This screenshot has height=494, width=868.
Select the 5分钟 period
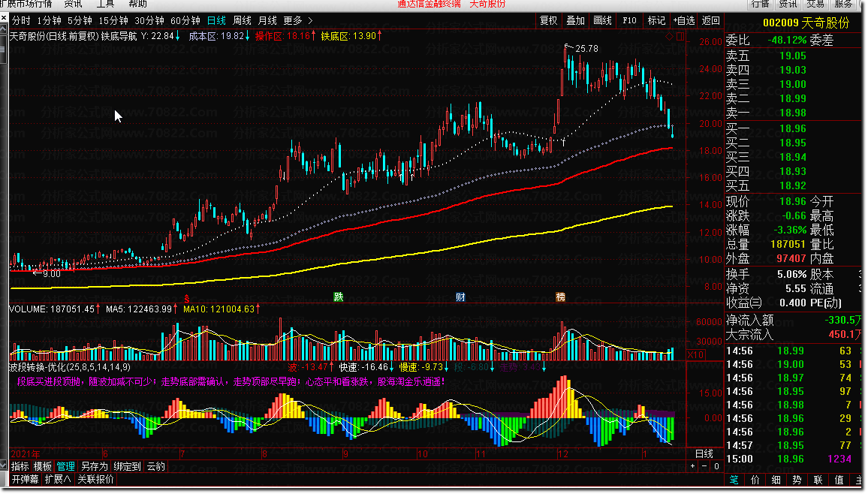[80, 20]
